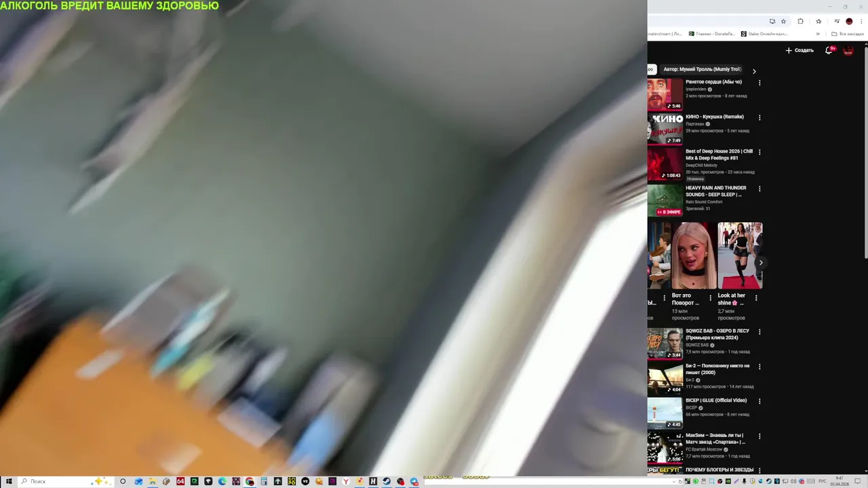Open options menu for 'КИНО - Кукушка' video

click(x=759, y=117)
